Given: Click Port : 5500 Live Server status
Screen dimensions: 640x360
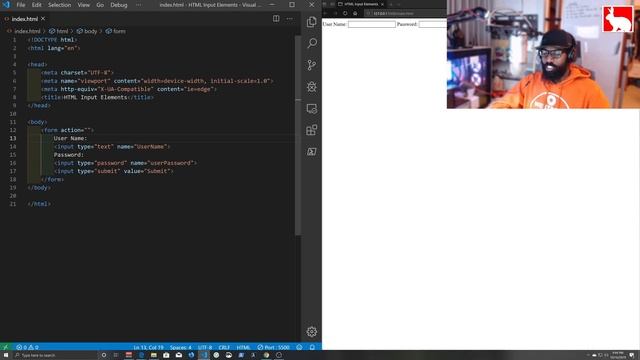Looking at the screenshot, I should pos(273,347).
